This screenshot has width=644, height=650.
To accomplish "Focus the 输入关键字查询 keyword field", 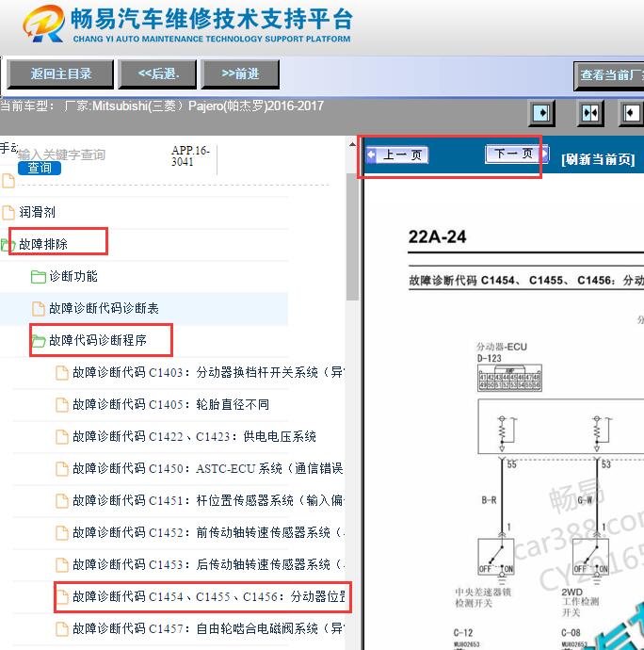I will pyautogui.click(x=61, y=154).
